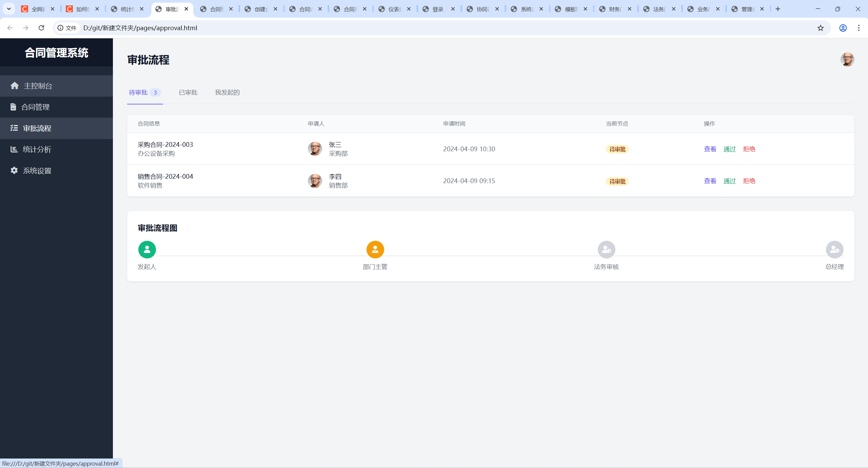Click the orange 部门主管 workflow node icon
Viewport: 868px width, 468px height.
point(375,250)
